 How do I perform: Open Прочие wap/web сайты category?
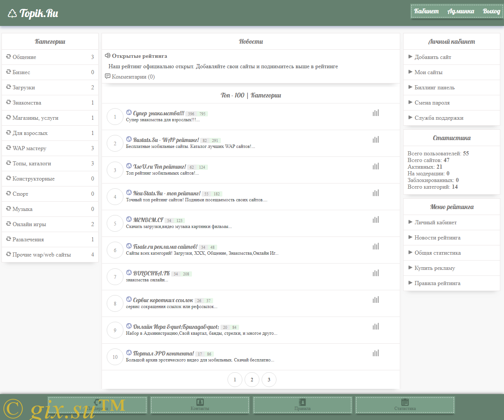click(50, 255)
